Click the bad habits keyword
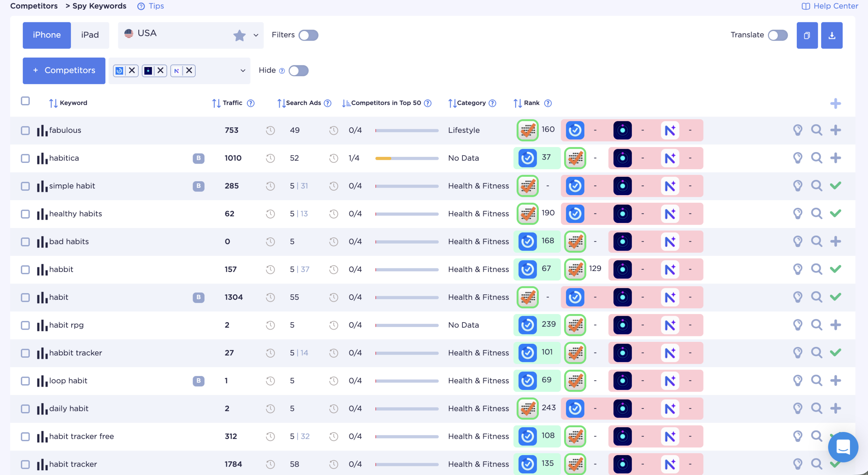868x475 pixels. point(69,242)
